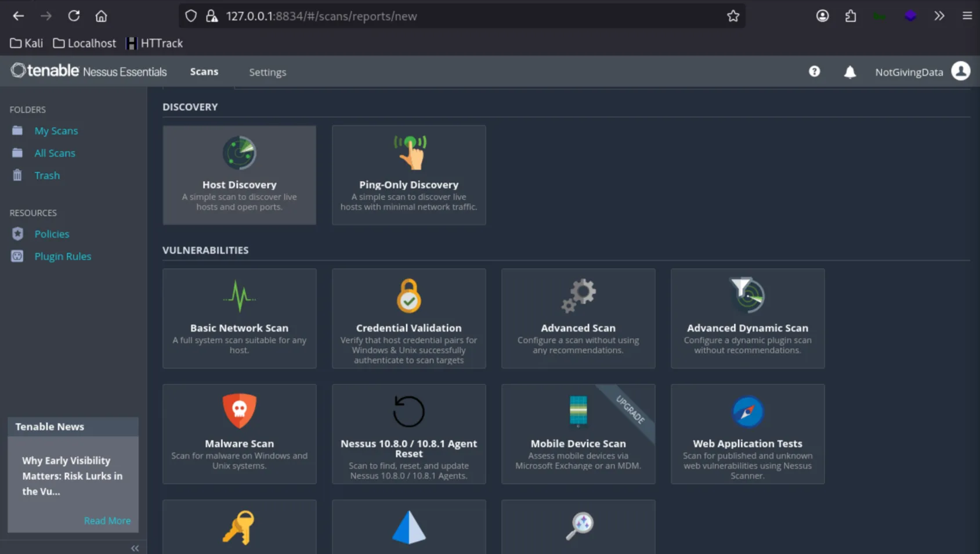
Task: Open the All Scans folder
Action: (55, 153)
